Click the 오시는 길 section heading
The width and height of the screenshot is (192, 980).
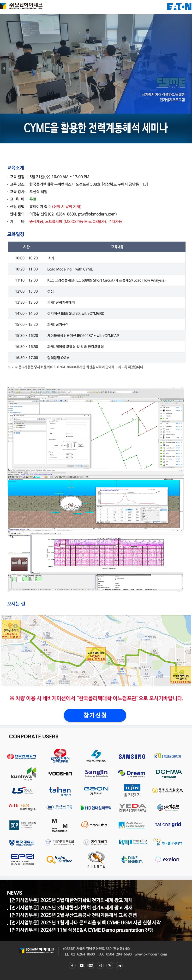pos(16,603)
